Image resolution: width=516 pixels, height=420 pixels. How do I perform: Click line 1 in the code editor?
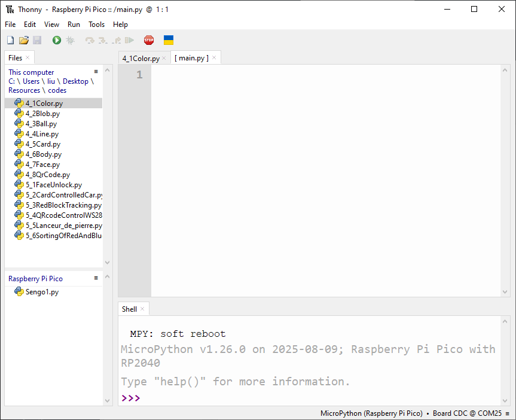(x=326, y=75)
